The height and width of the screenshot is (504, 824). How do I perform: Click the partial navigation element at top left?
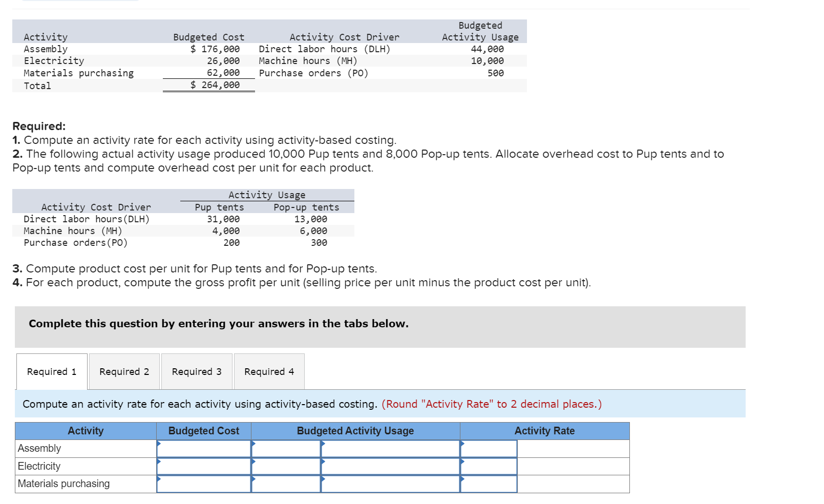pyautogui.click(x=79, y=3)
